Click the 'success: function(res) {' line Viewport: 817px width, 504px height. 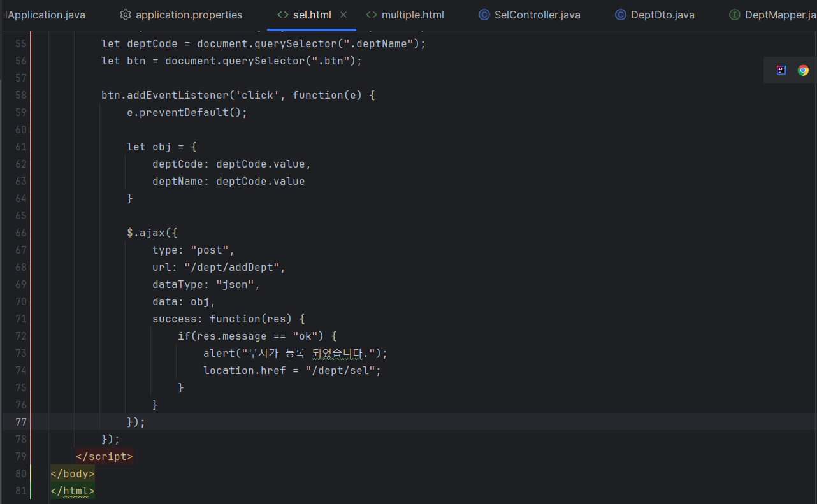(x=228, y=319)
